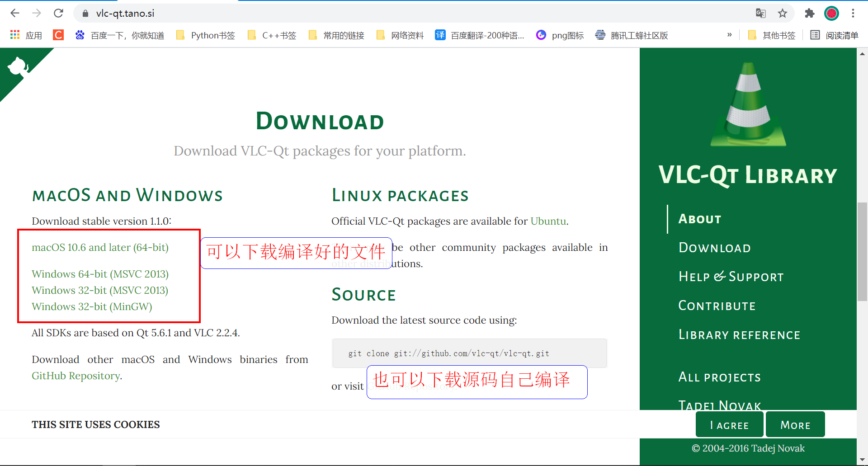Image resolution: width=868 pixels, height=466 pixels.
Task: Download Windows 64-bit (MSVC 2013)
Action: (100, 274)
